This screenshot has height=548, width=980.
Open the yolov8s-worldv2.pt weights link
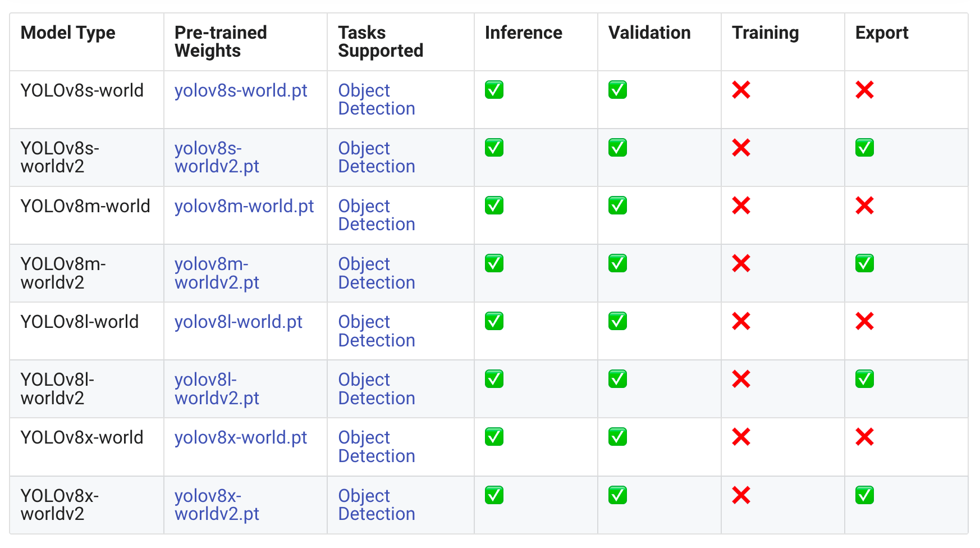coord(217,157)
